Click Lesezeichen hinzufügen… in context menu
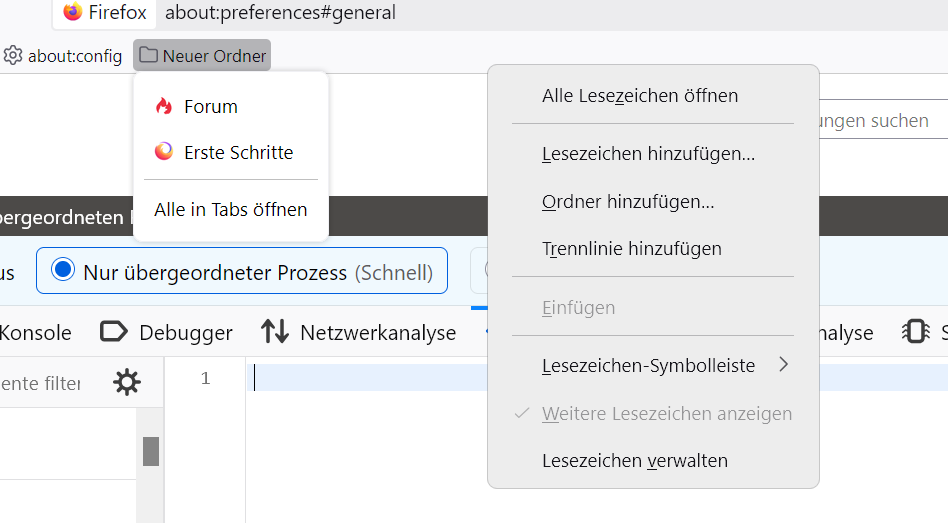 click(648, 155)
